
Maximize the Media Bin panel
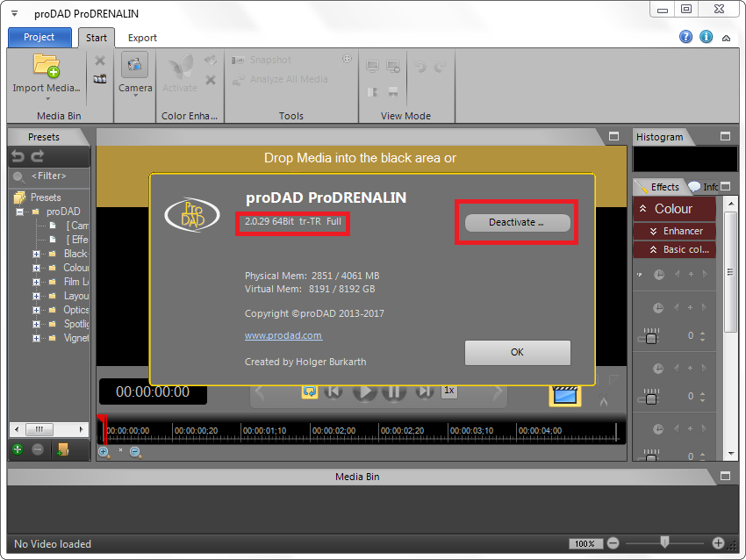coord(725,476)
